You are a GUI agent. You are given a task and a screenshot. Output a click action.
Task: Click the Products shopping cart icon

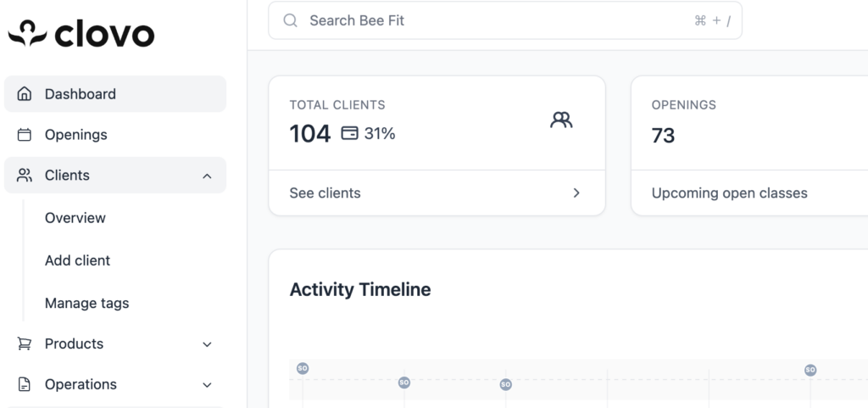[25, 344]
